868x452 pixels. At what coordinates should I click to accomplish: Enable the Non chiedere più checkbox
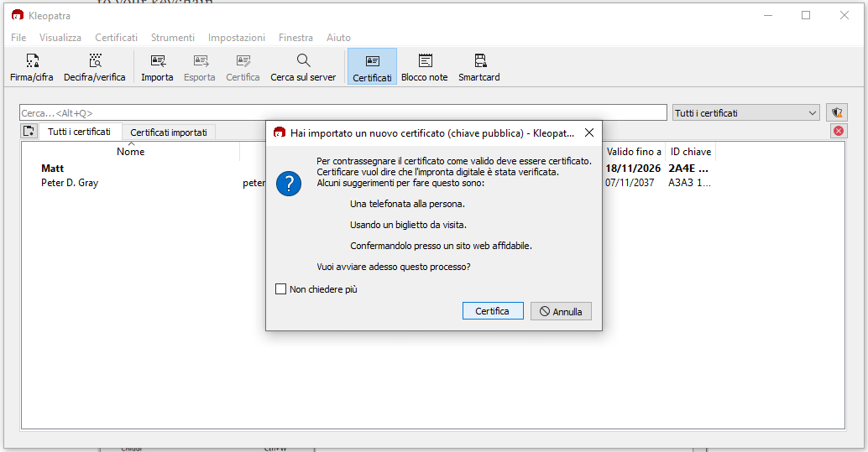tap(280, 288)
